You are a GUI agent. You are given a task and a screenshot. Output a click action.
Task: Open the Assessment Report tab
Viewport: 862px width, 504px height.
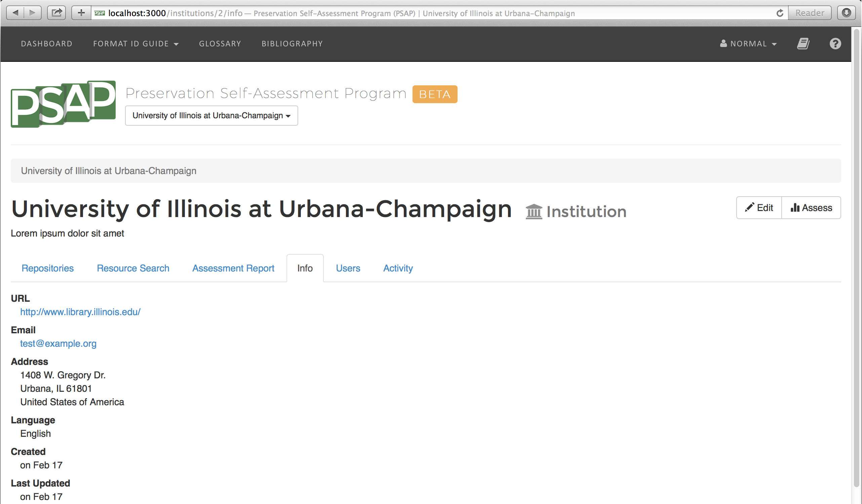coord(233,267)
